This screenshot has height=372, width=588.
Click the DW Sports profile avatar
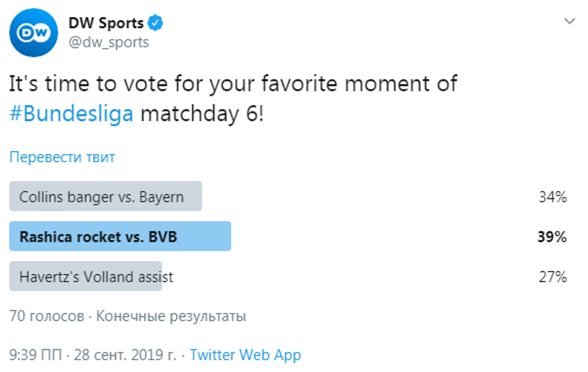tap(34, 33)
